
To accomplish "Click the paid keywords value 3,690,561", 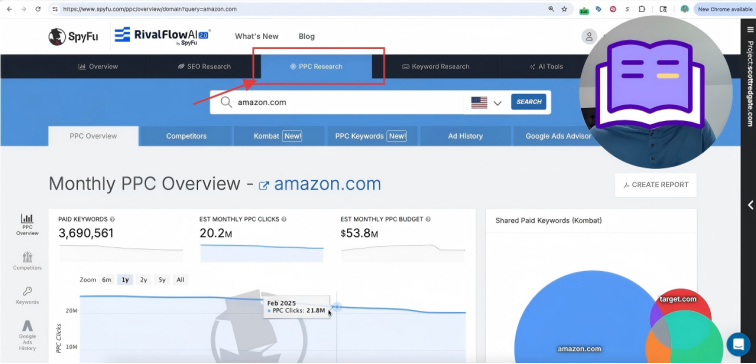I will click(86, 233).
